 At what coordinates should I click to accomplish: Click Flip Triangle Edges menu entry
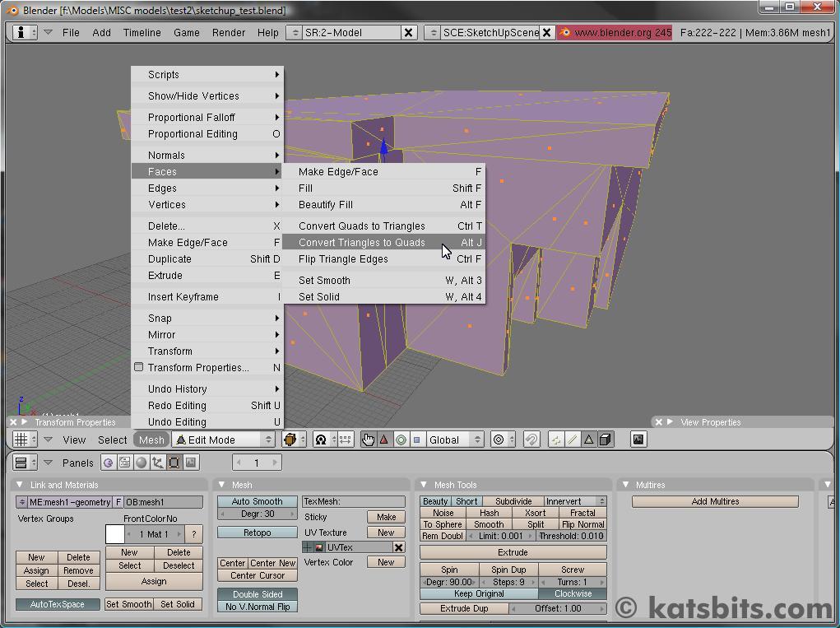(x=383, y=258)
